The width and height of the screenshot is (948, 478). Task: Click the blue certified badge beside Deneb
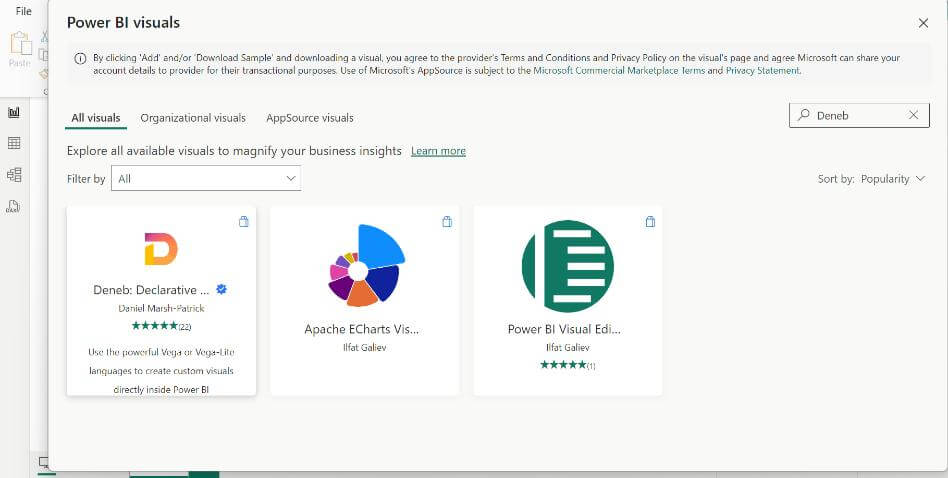[x=221, y=289]
